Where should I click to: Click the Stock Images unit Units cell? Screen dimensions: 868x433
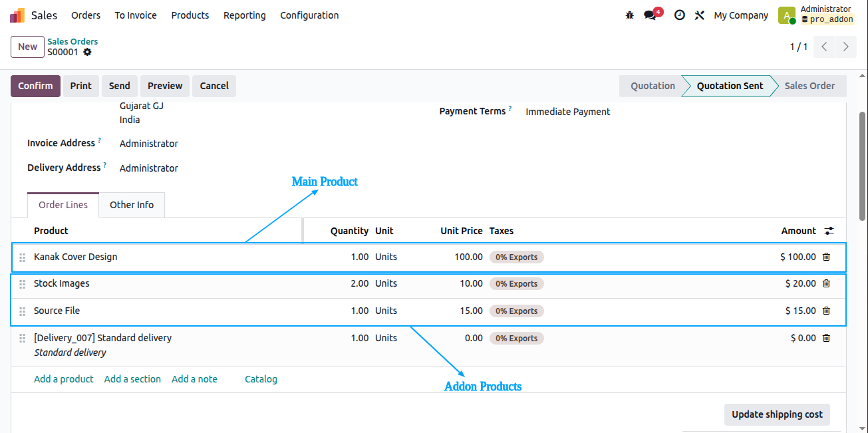point(386,283)
